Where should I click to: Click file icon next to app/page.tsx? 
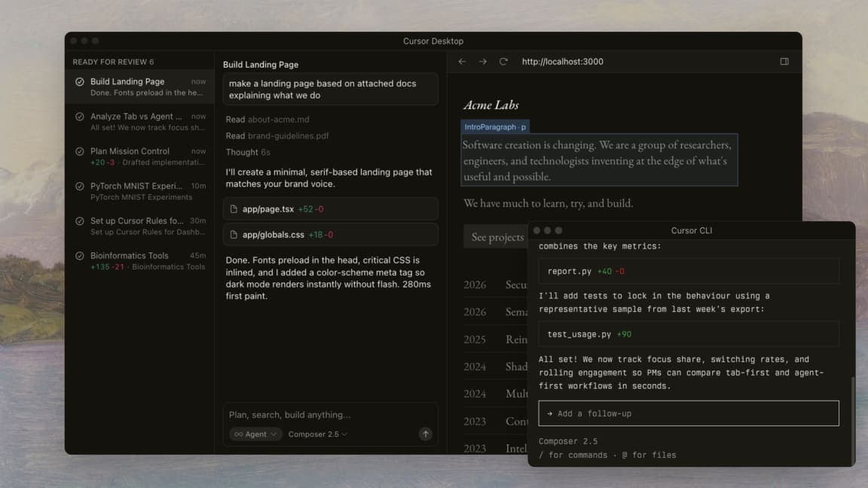(234, 209)
